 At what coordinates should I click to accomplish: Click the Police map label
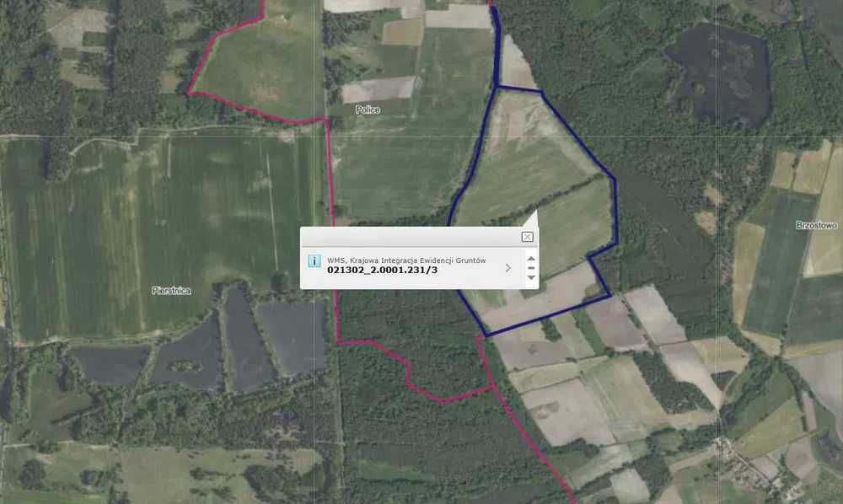(368, 110)
